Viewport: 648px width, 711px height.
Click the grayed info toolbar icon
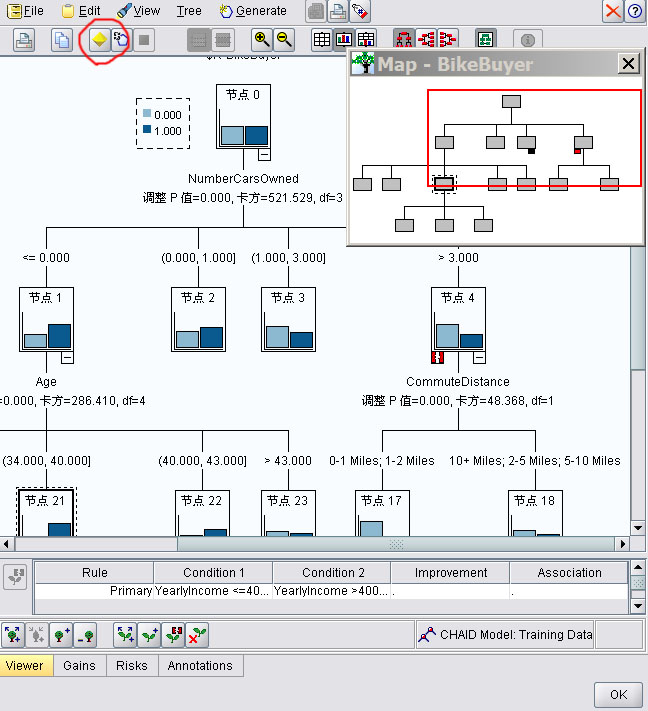tap(527, 40)
